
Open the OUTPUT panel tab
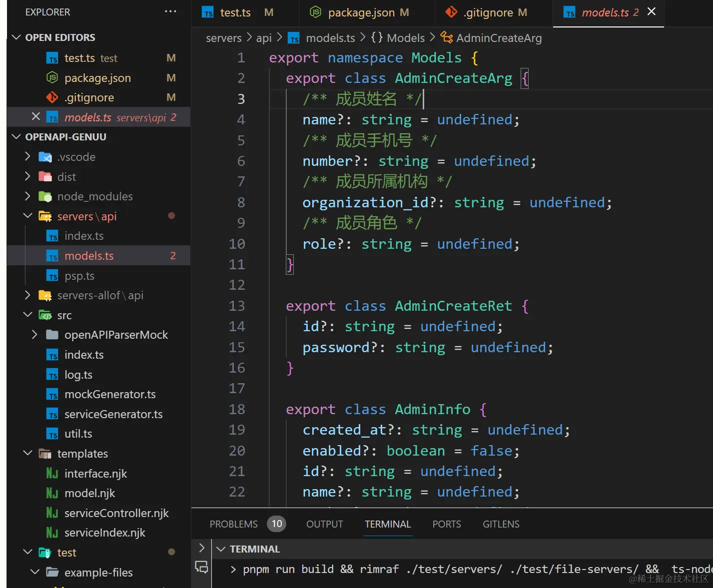(325, 524)
